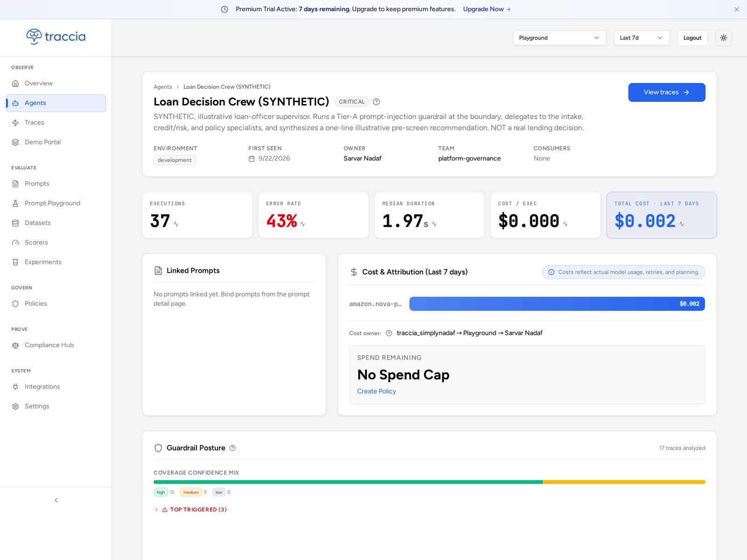This screenshot has height=560, width=747.
Task: Click the development environment tag
Action: pos(175,160)
